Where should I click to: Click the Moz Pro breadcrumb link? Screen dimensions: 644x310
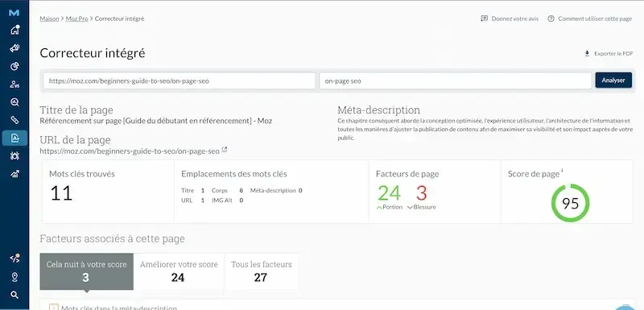76,19
